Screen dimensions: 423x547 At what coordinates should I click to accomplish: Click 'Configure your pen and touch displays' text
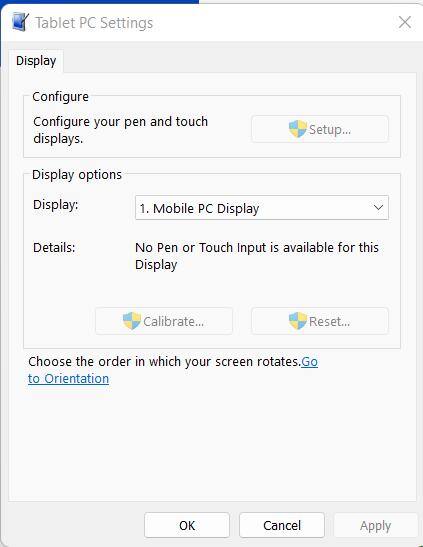120,130
